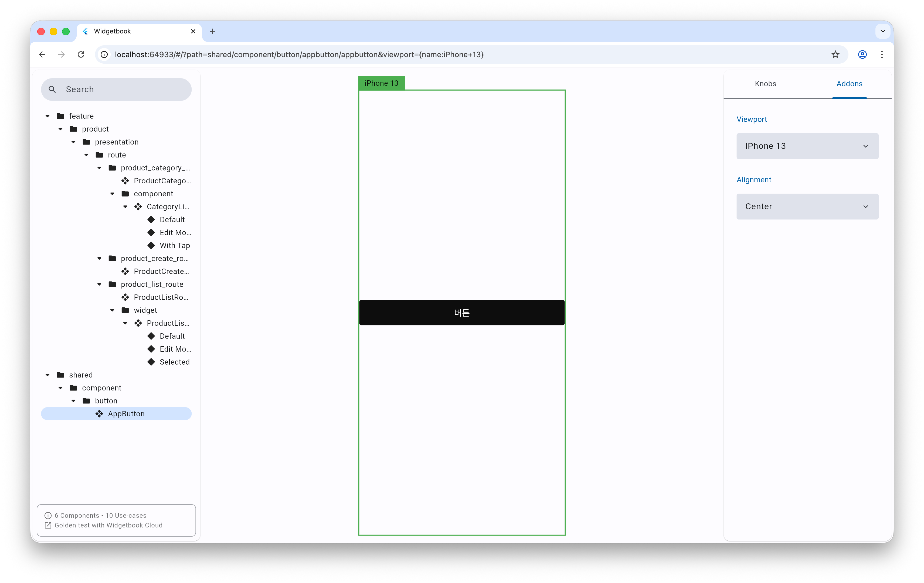Image resolution: width=924 pixels, height=583 pixels.
Task: Click the site info icon in address bar
Action: [x=104, y=54]
